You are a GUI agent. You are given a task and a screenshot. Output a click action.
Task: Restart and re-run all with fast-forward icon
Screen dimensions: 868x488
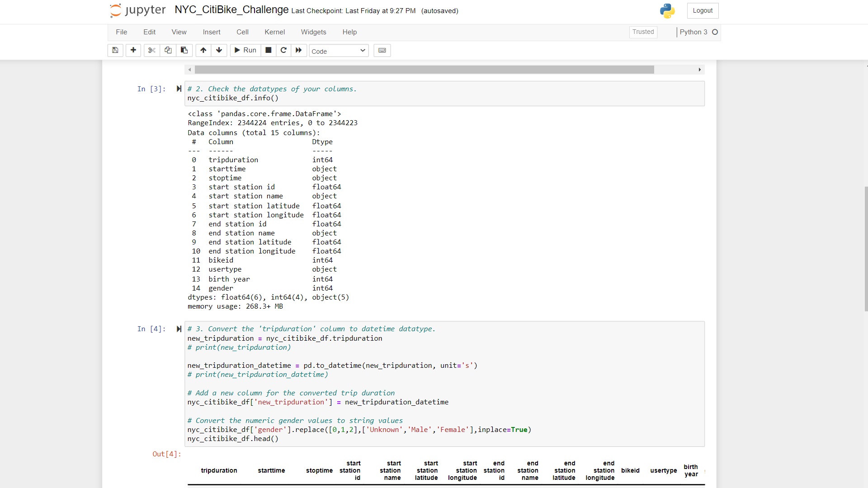point(298,50)
